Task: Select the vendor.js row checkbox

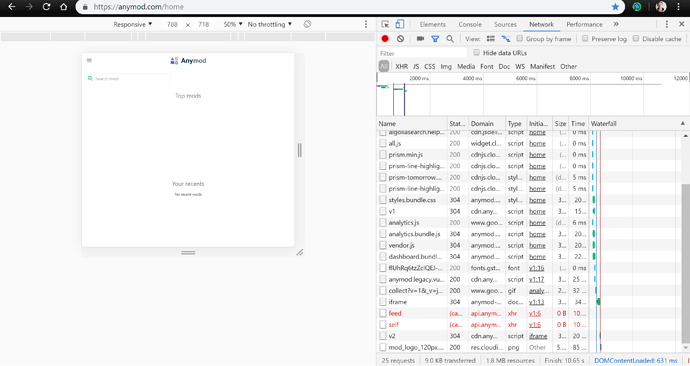Action: click(383, 245)
